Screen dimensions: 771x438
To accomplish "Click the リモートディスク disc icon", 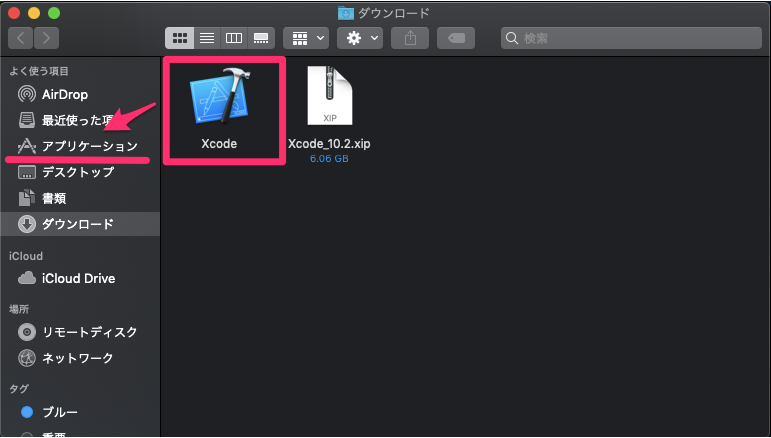I will coord(27,332).
